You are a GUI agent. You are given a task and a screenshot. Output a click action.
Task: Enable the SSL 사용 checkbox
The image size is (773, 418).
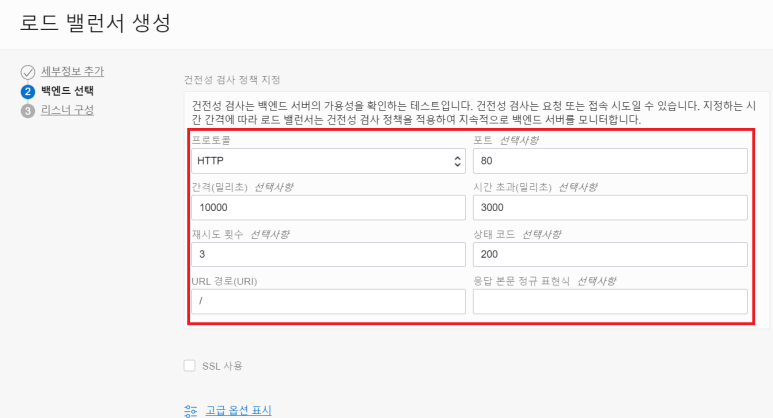(x=190, y=366)
